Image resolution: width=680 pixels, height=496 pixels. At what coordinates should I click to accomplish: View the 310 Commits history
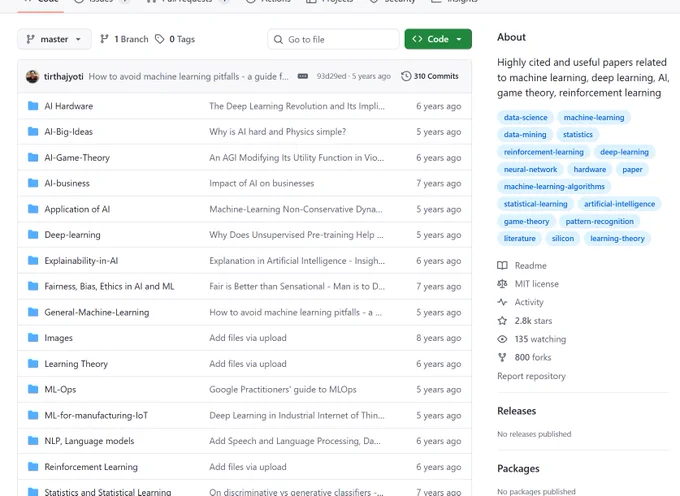coord(430,76)
